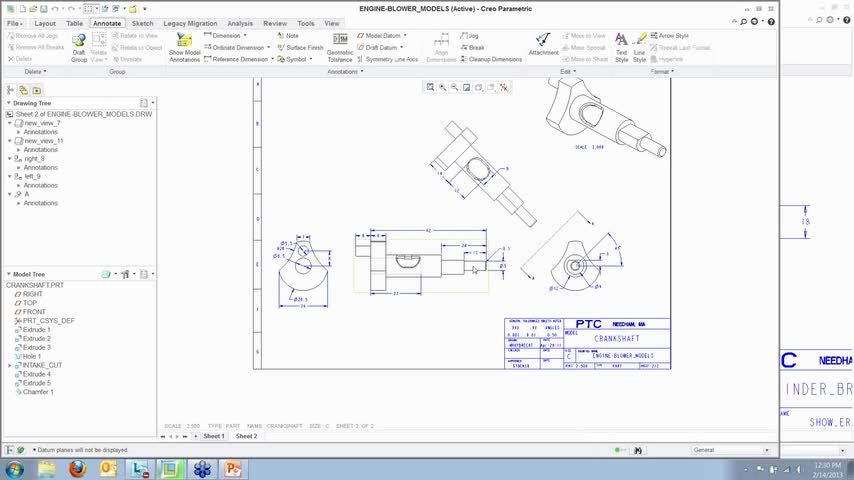Viewport: 854px width, 480px height.
Task: Toggle datum display filters icon in graphics toolbar
Action: tap(504, 87)
